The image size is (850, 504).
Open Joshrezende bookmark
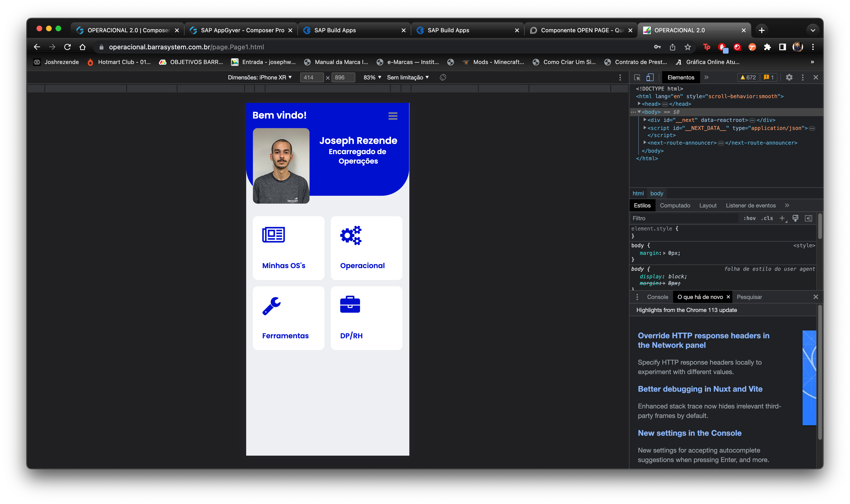(56, 62)
